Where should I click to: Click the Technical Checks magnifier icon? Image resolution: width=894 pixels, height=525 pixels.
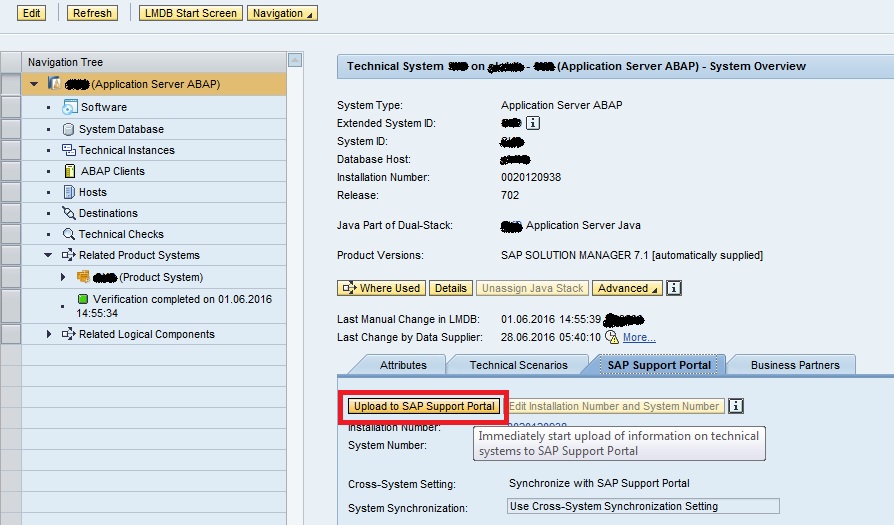[x=69, y=234]
